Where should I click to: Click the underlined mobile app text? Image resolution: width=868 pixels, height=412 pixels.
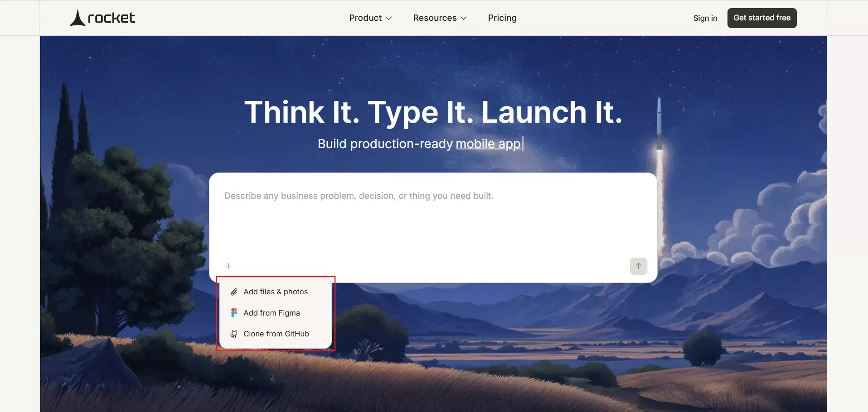488,144
